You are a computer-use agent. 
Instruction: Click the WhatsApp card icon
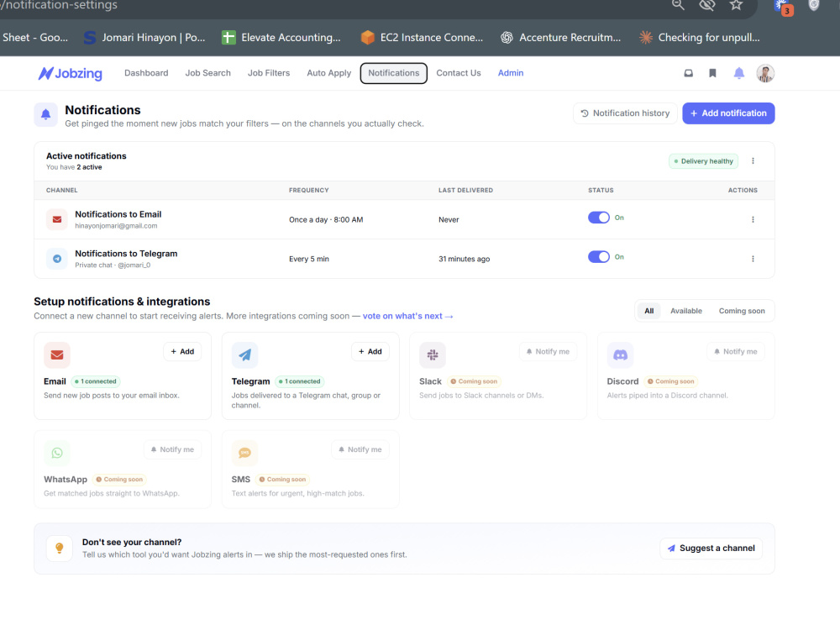tap(57, 453)
